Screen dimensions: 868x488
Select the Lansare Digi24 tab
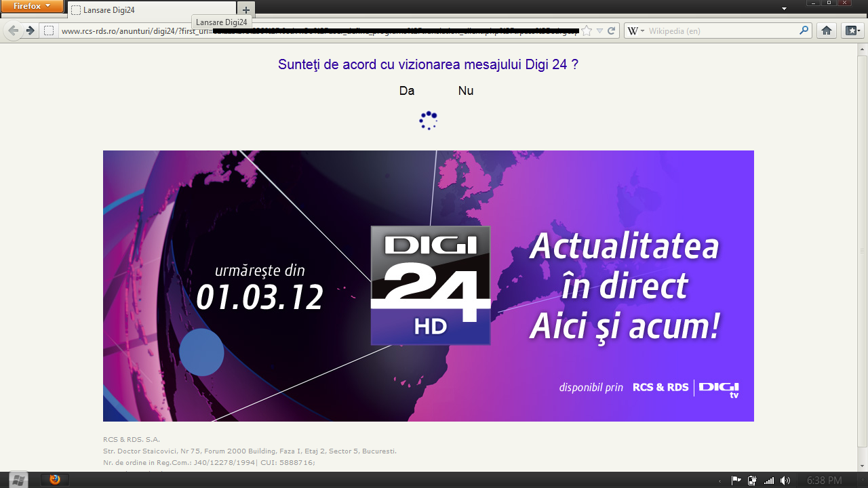pos(151,9)
